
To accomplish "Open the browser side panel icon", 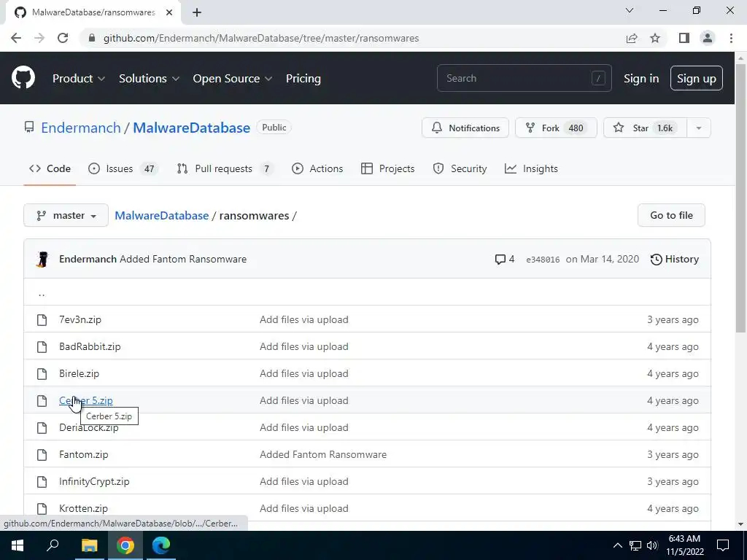I will tap(684, 38).
